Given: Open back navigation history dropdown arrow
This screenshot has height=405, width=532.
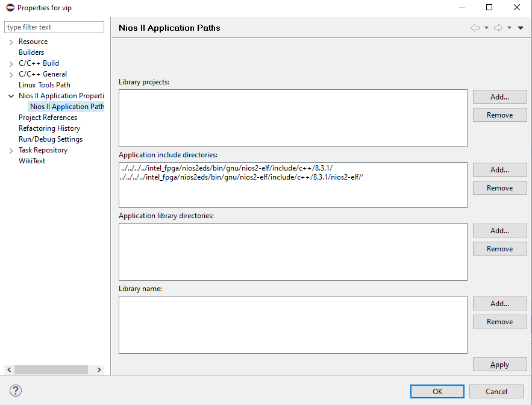Looking at the screenshot, I should pos(486,28).
